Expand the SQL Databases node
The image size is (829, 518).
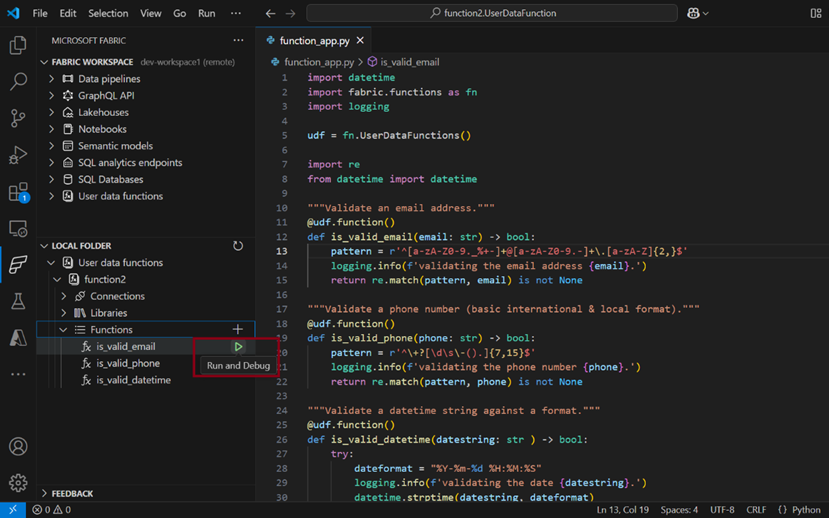pos(51,179)
